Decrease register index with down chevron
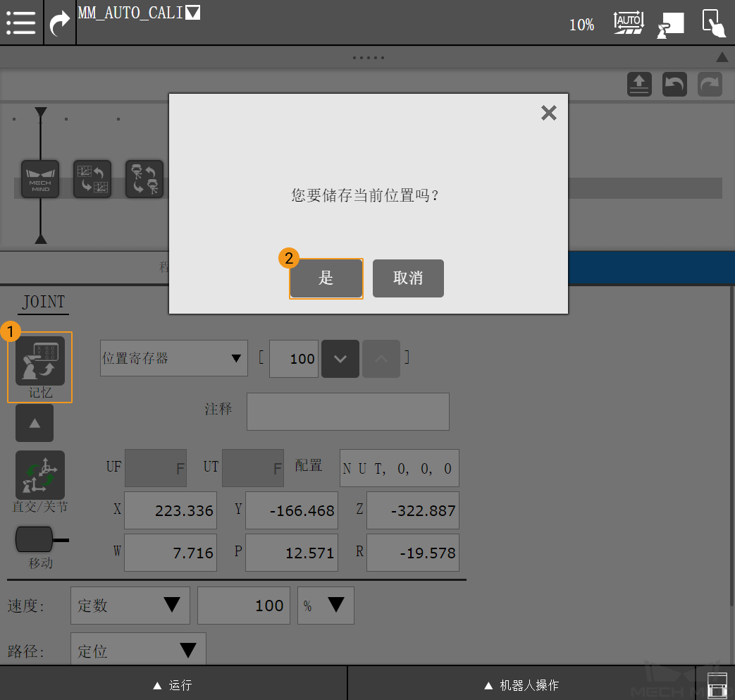The width and height of the screenshot is (735, 700). click(340, 359)
